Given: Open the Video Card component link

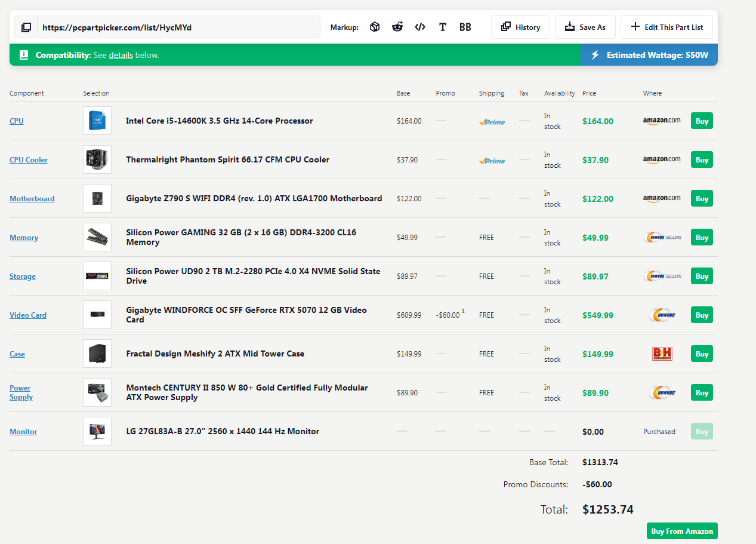Looking at the screenshot, I should (x=28, y=315).
